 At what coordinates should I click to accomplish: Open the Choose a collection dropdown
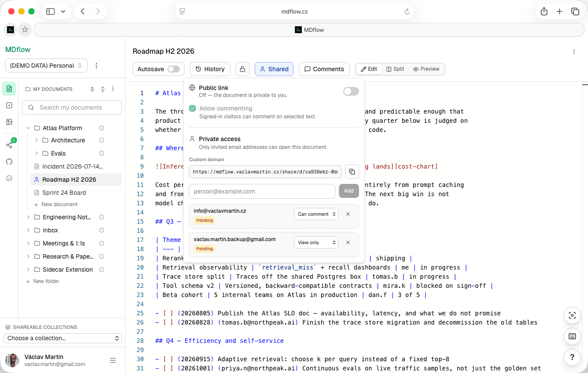pyautogui.click(x=63, y=338)
